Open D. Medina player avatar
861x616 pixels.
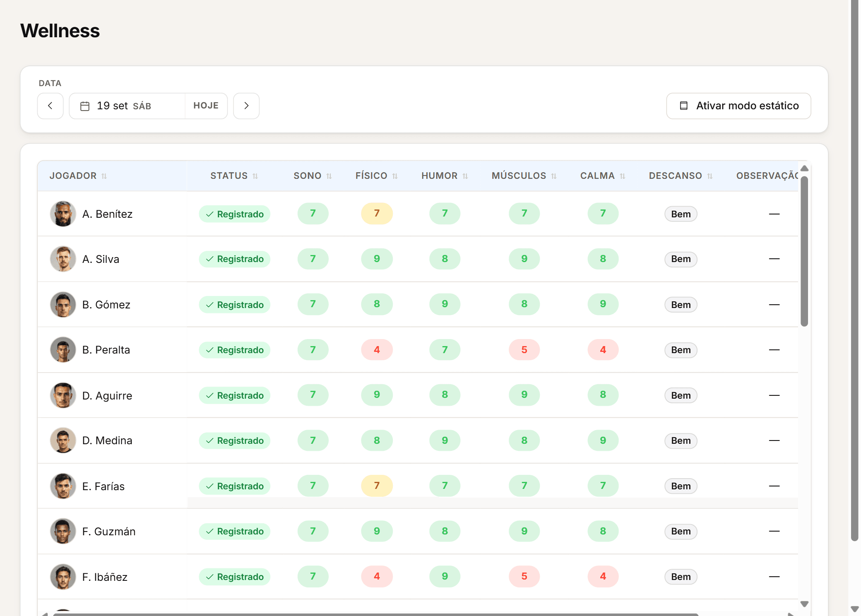(63, 440)
